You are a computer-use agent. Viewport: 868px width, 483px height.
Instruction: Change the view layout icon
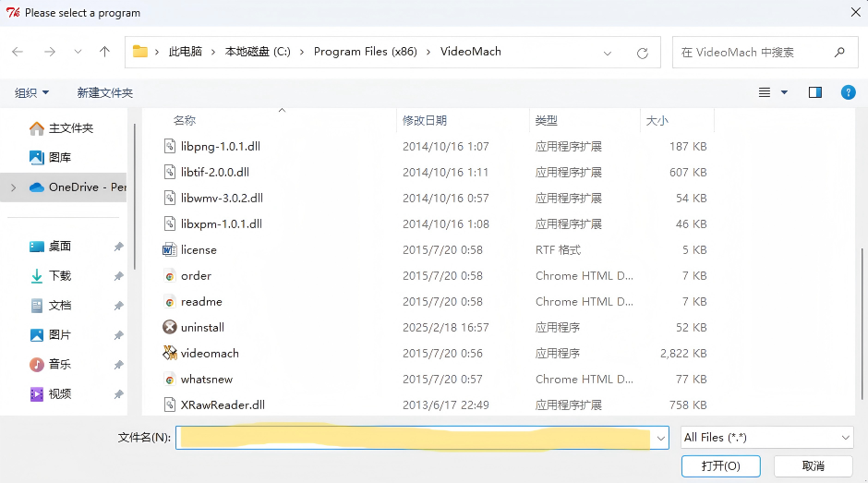[x=765, y=92]
